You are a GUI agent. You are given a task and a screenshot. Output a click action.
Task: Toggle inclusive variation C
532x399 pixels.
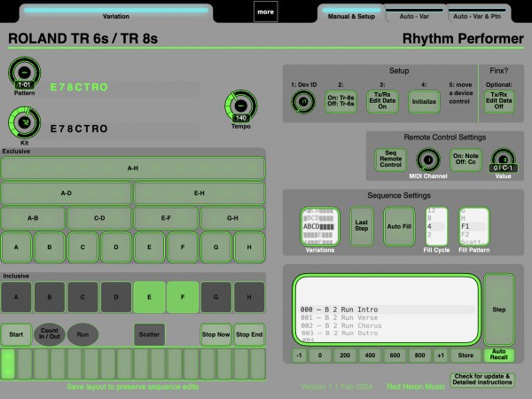click(x=82, y=297)
